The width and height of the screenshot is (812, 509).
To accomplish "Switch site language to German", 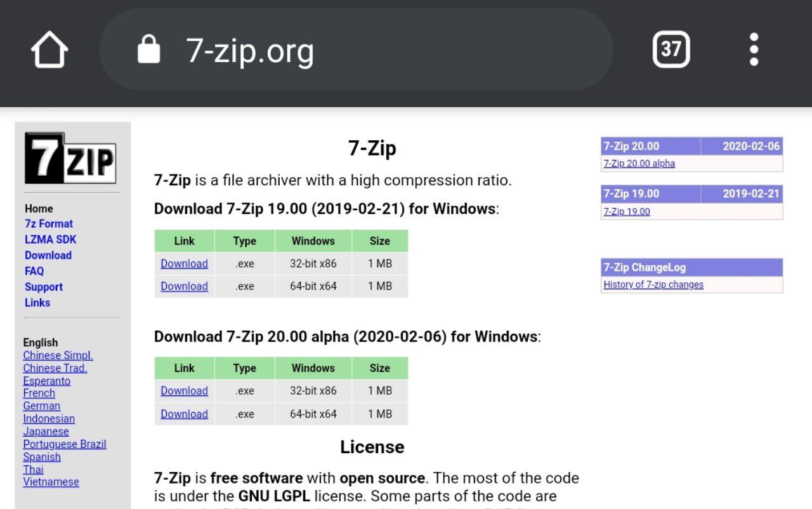I will [x=42, y=406].
